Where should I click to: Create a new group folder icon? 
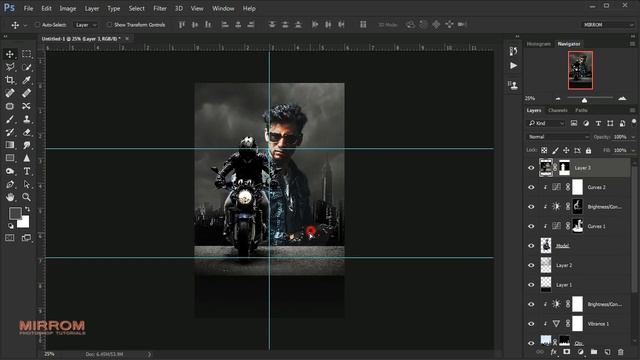pos(594,352)
